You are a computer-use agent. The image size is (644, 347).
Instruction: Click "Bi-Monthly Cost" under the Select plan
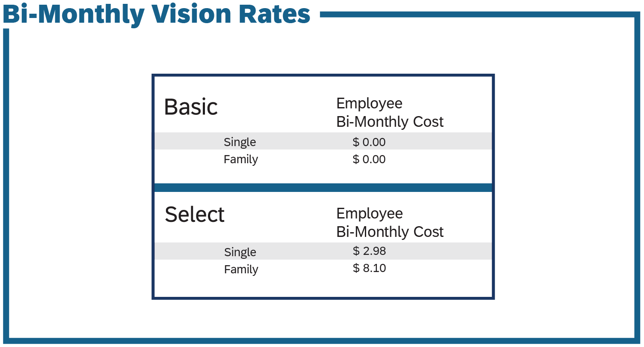[390, 232]
